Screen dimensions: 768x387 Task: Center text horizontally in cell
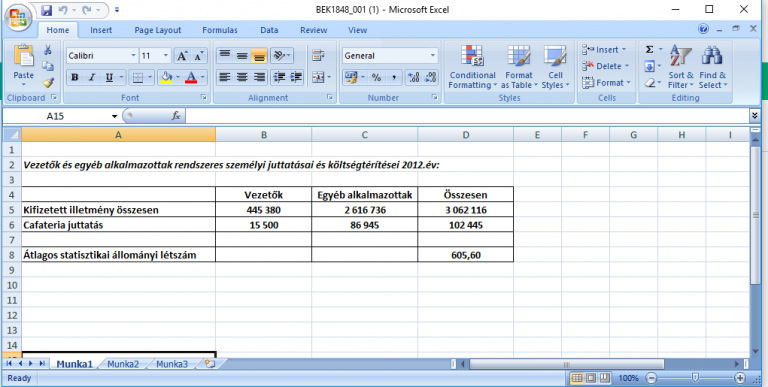coord(242,77)
